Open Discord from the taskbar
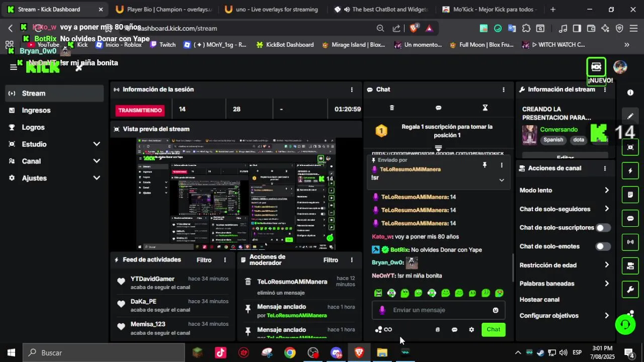The image size is (644, 362). pyautogui.click(x=336, y=353)
